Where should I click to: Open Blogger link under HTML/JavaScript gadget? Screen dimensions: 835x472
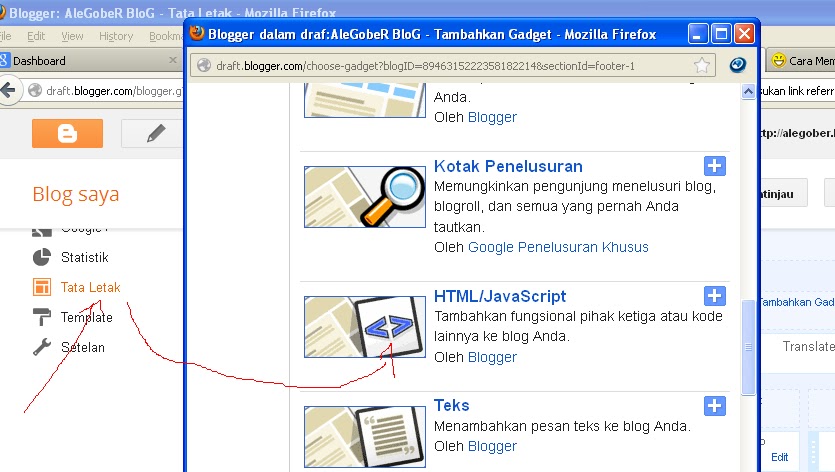coord(492,357)
